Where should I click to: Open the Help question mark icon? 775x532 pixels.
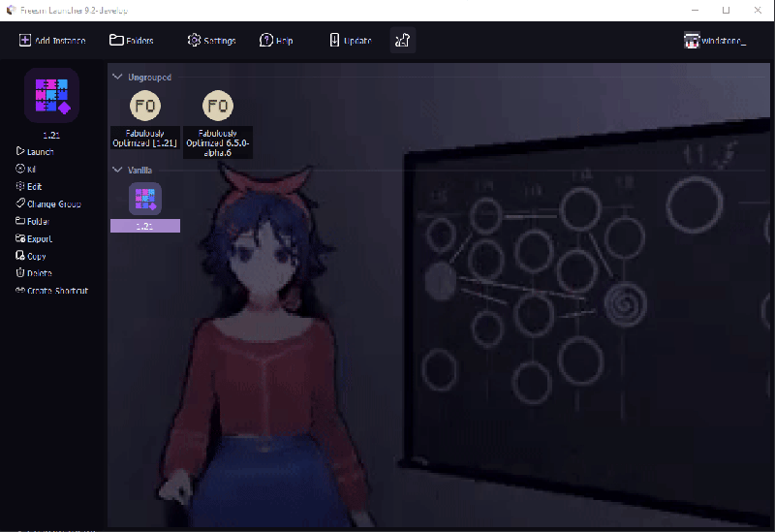(265, 40)
